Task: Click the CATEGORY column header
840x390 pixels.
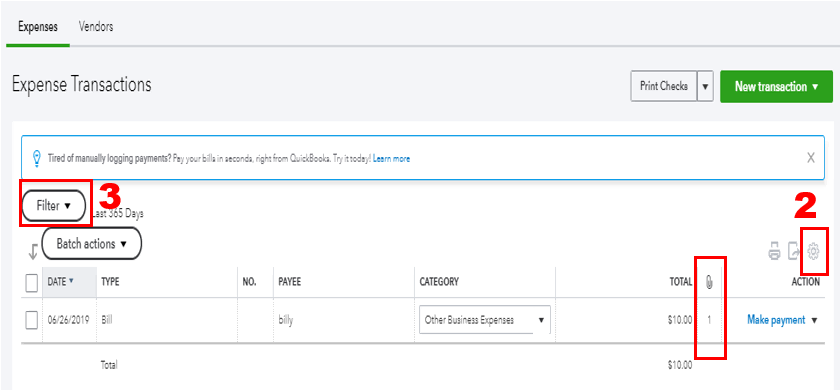Action: click(439, 282)
